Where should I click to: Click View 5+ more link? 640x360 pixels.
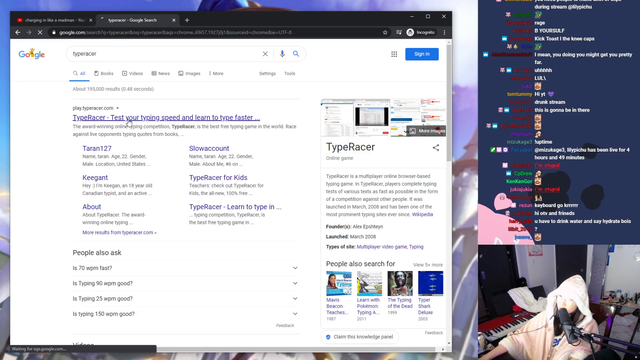click(x=428, y=265)
